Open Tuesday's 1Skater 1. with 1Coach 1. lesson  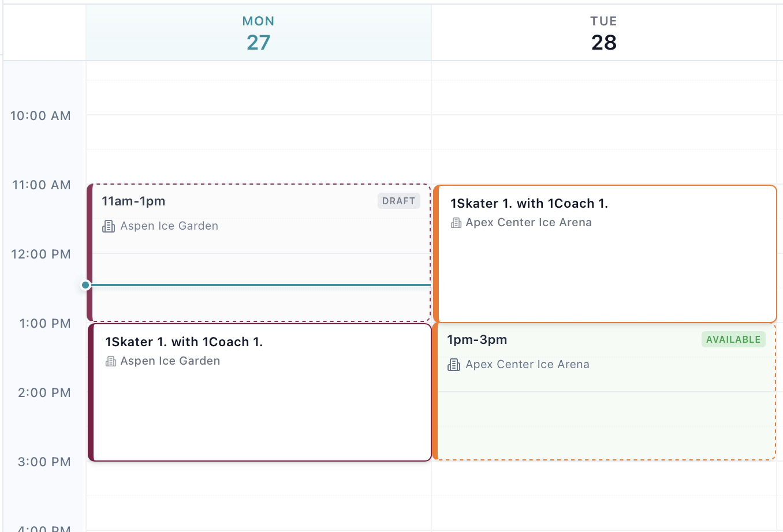pos(605,271)
